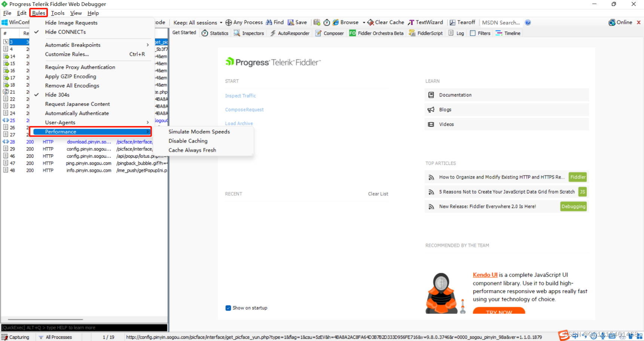
Task: Click the Online network status icon
Action: pyautogui.click(x=612, y=22)
